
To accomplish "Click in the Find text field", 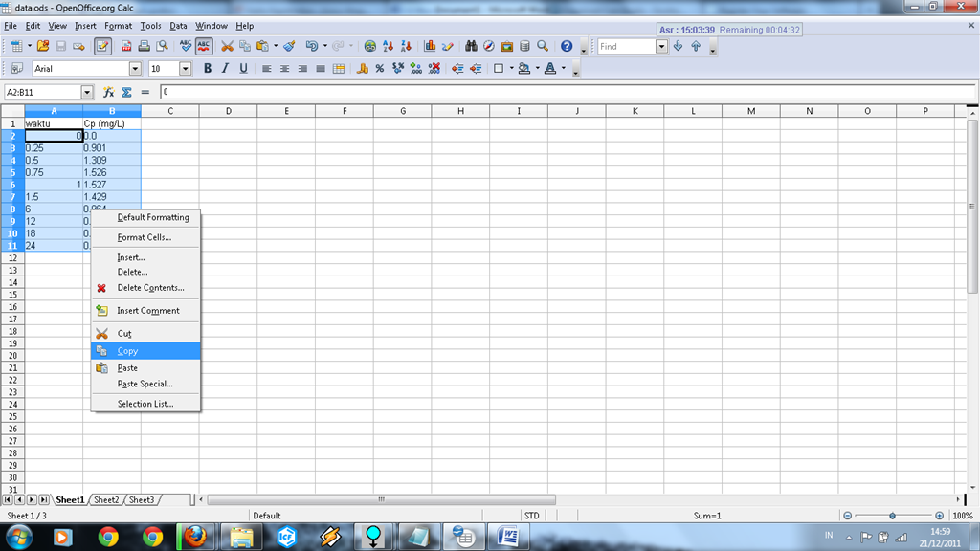I will 626,46.
